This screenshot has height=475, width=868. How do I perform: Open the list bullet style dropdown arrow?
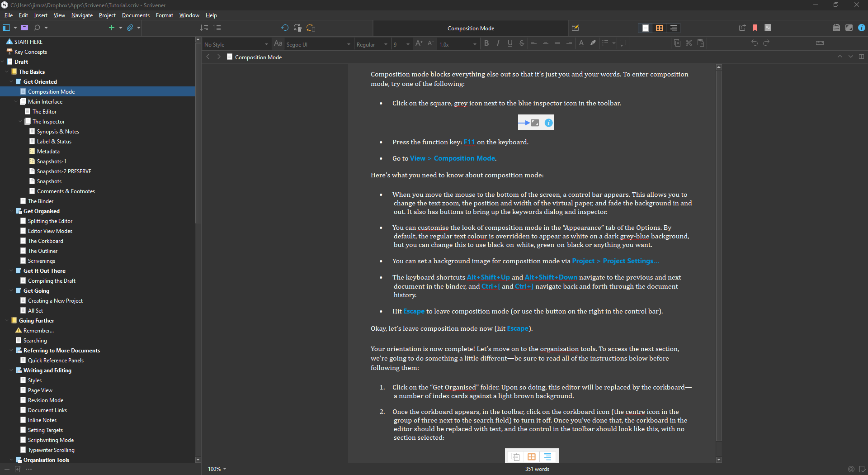point(613,43)
